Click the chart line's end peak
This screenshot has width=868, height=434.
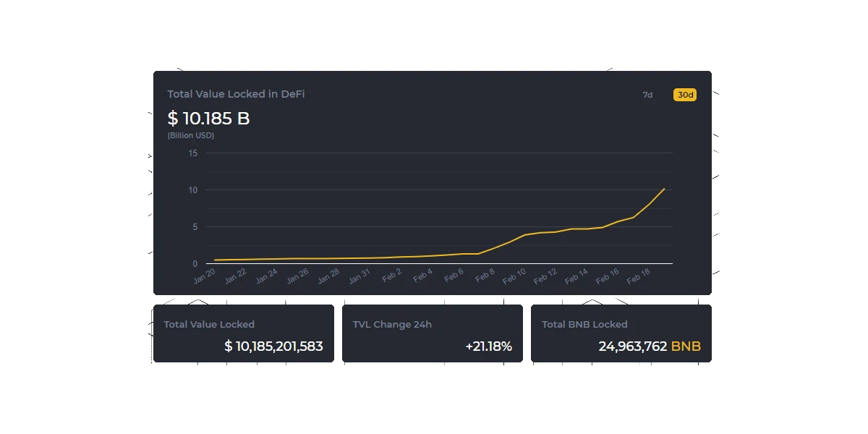tap(664, 189)
